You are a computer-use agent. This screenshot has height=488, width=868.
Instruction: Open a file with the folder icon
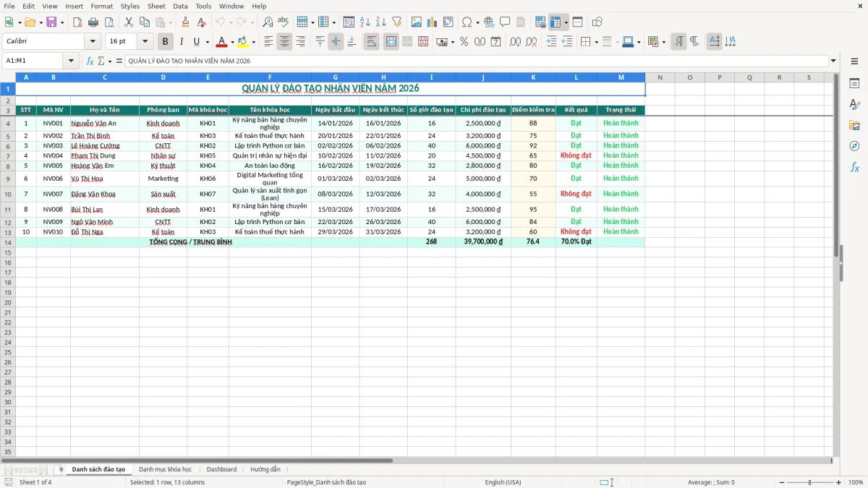point(29,22)
